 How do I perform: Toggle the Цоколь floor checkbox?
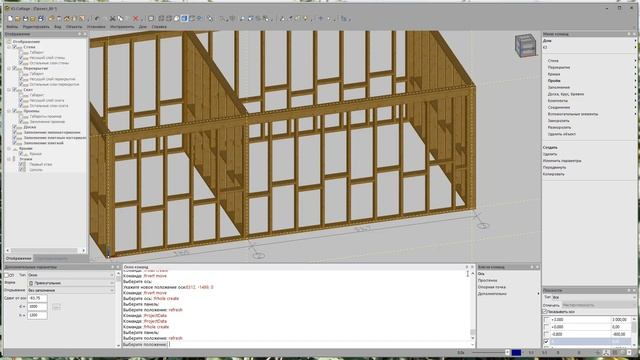click(21, 169)
